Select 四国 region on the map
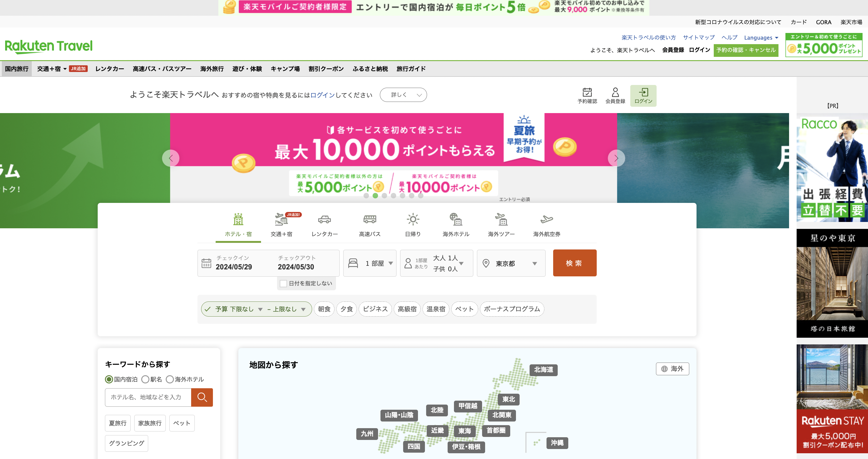The height and width of the screenshot is (459, 868). (x=414, y=447)
